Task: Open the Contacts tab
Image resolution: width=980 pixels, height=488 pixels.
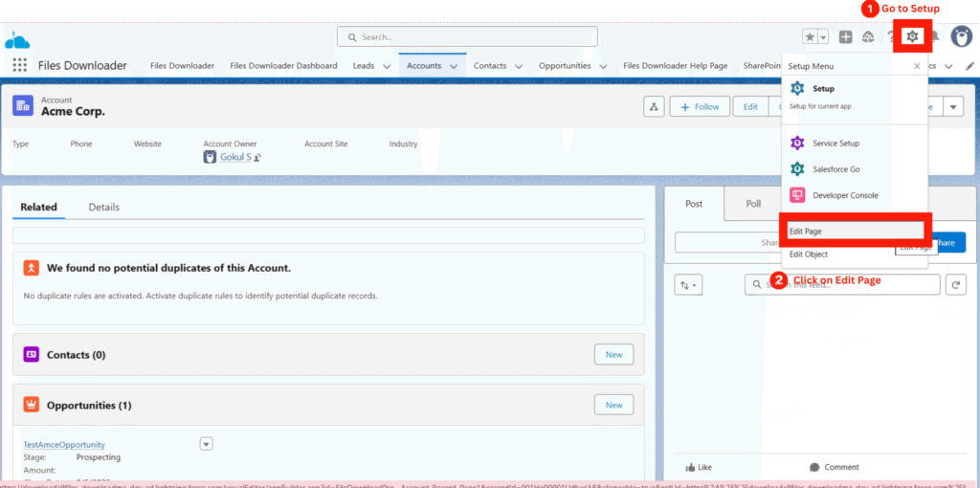Action: click(490, 66)
